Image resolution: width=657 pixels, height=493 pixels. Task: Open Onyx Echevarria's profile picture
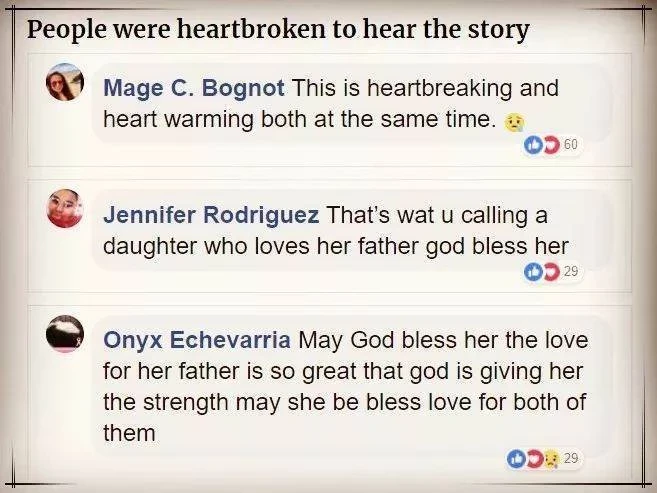65,334
